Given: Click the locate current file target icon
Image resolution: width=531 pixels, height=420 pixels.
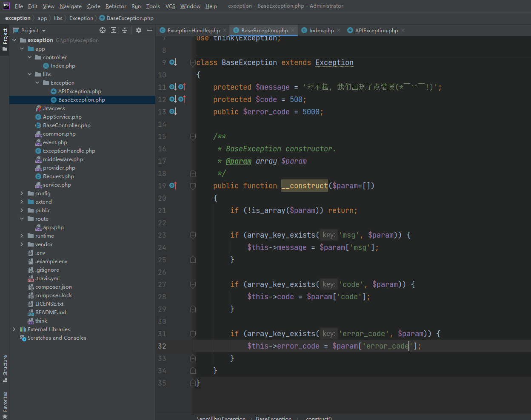Looking at the screenshot, I should click(x=103, y=30).
